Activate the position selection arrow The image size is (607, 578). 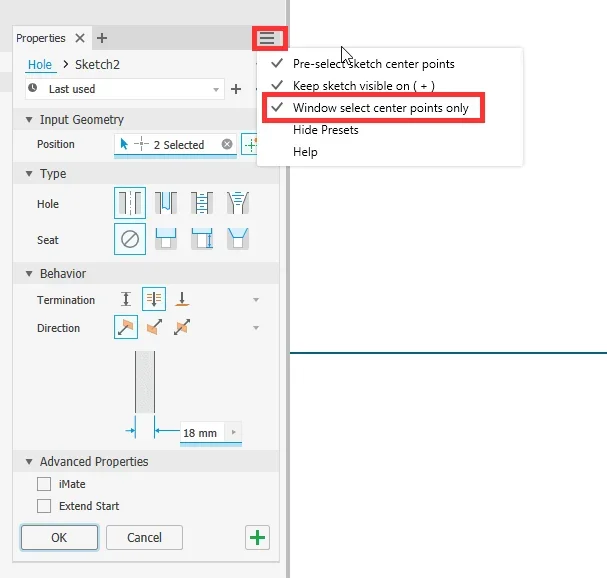click(x=124, y=144)
